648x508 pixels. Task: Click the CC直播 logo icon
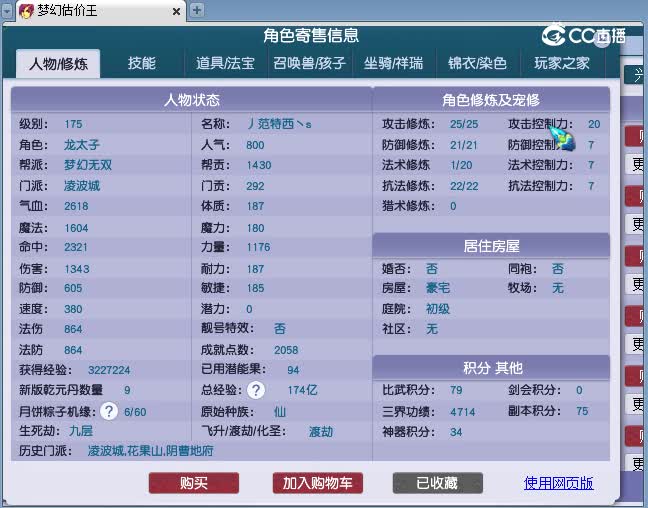click(553, 36)
